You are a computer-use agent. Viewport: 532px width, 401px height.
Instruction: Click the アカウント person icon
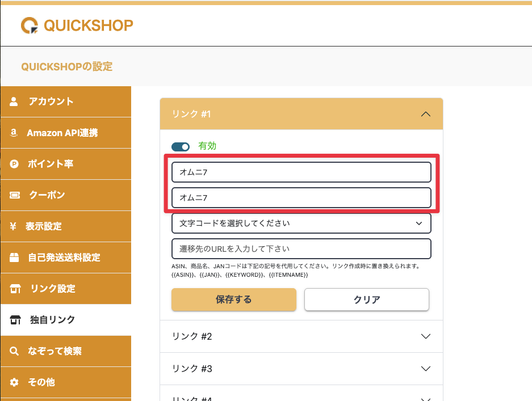[x=14, y=102]
